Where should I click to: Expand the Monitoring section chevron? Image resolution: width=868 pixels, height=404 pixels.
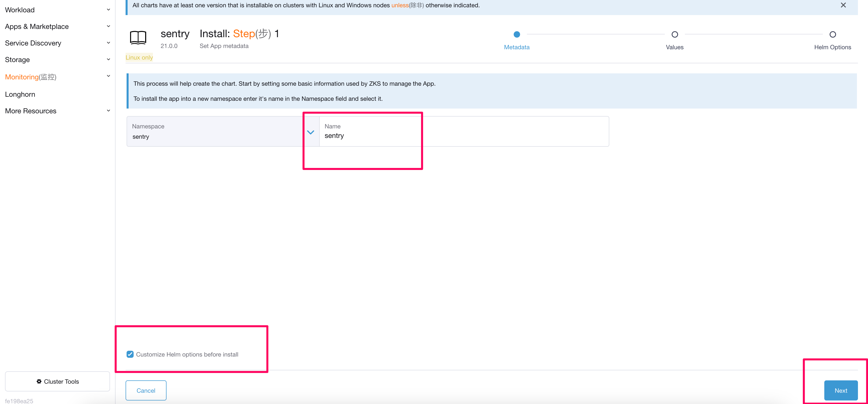pyautogui.click(x=108, y=76)
